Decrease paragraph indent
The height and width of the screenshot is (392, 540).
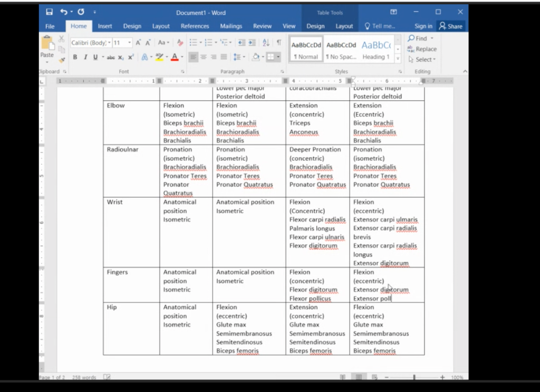[242, 43]
